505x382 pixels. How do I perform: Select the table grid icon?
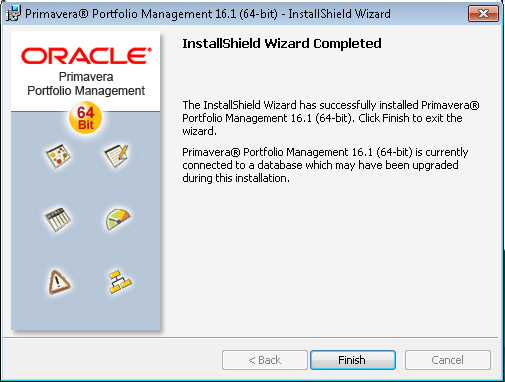click(x=58, y=219)
